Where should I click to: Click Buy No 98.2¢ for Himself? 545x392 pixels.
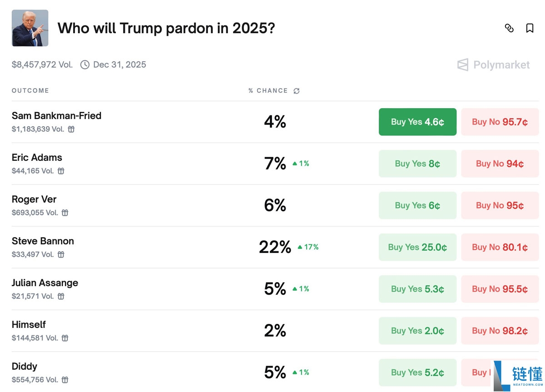click(500, 331)
